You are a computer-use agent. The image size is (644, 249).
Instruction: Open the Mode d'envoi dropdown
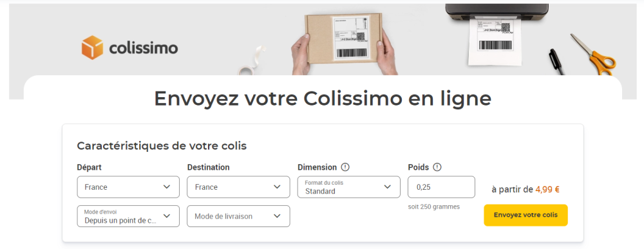128,216
